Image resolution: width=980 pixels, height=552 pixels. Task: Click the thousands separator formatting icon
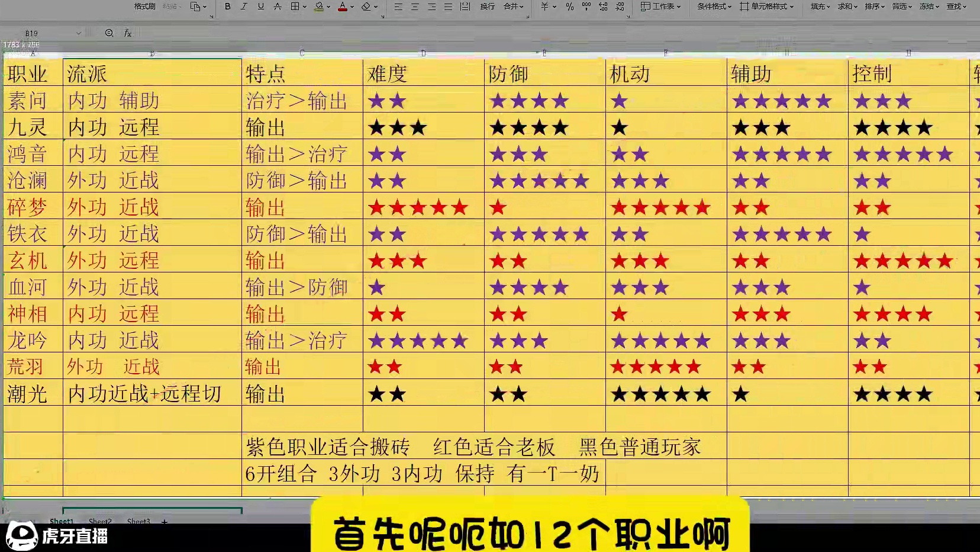coord(586,7)
